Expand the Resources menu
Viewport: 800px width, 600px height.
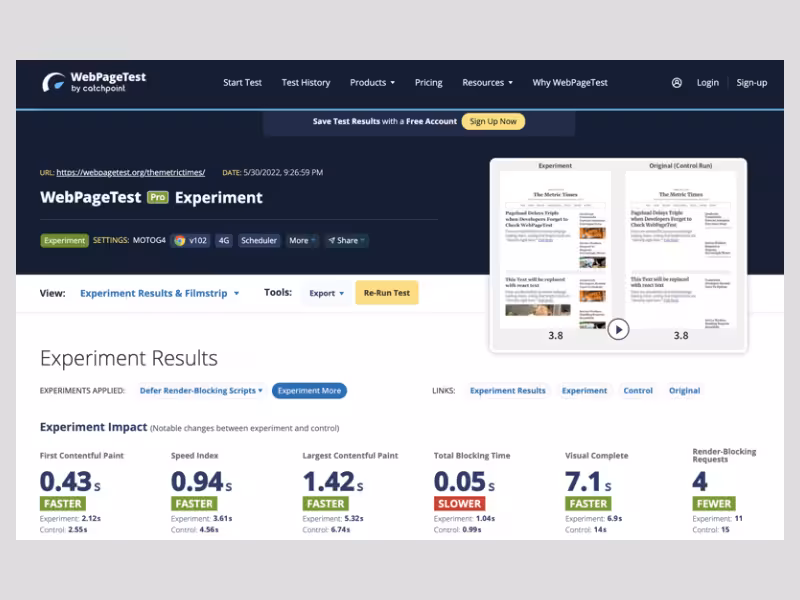click(487, 83)
